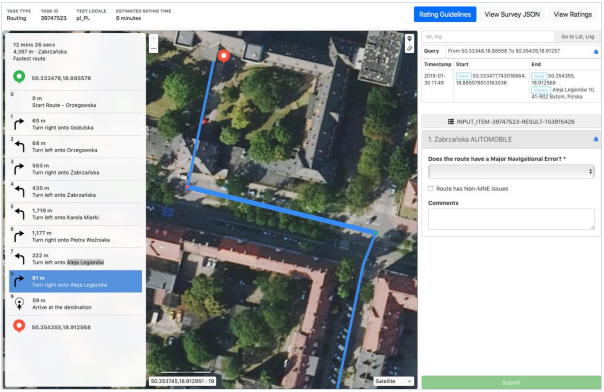Click the copy icon beside Query field
This screenshot has height=392, width=604.
(596, 52)
